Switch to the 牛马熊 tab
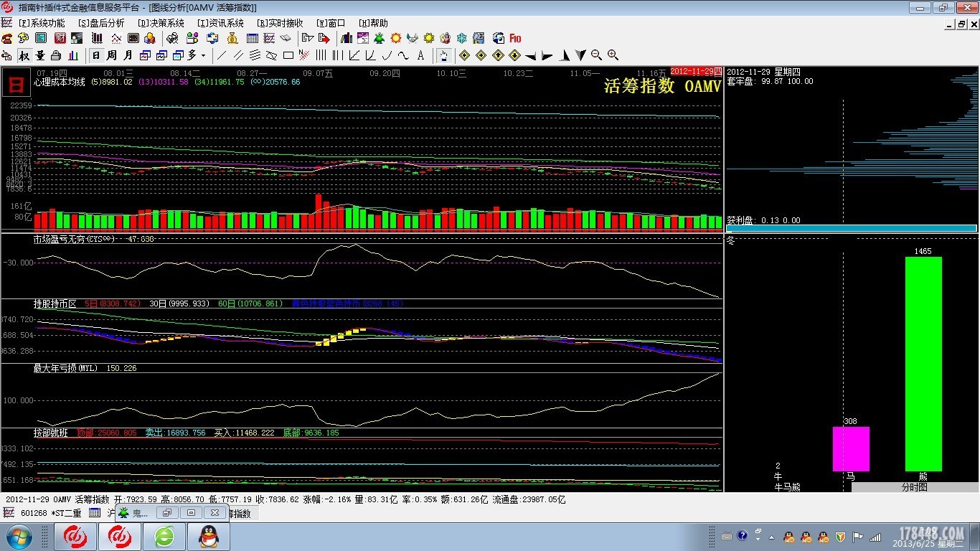Image resolution: width=980 pixels, height=551 pixels. pyautogui.click(x=787, y=486)
